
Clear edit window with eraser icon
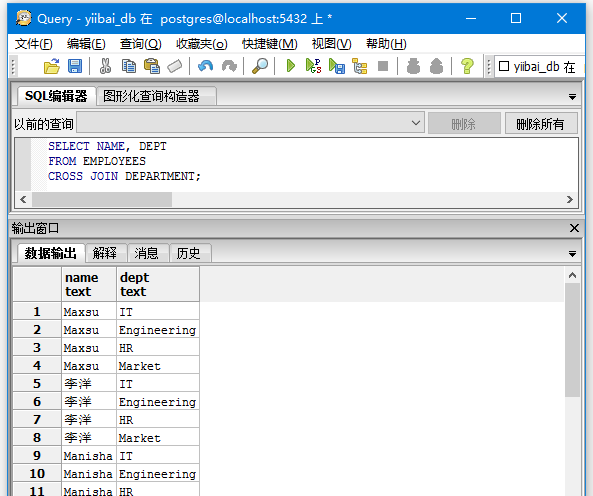[x=175, y=67]
